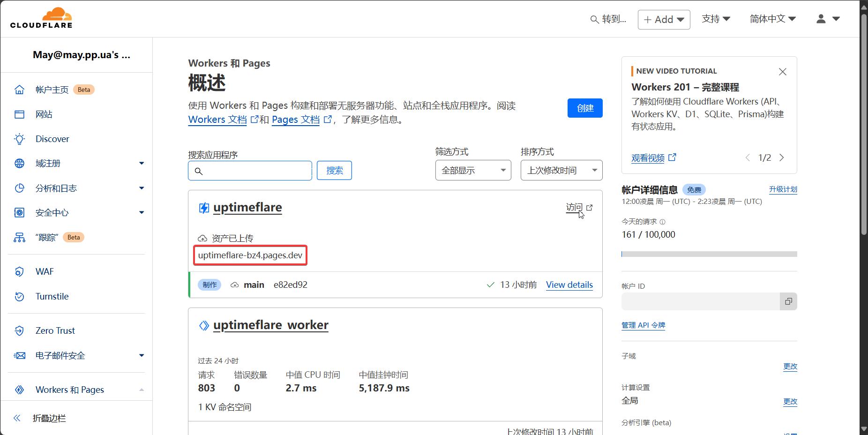Click the Cloudflare logo
Viewport: 868px width, 435px height.
click(41, 18)
